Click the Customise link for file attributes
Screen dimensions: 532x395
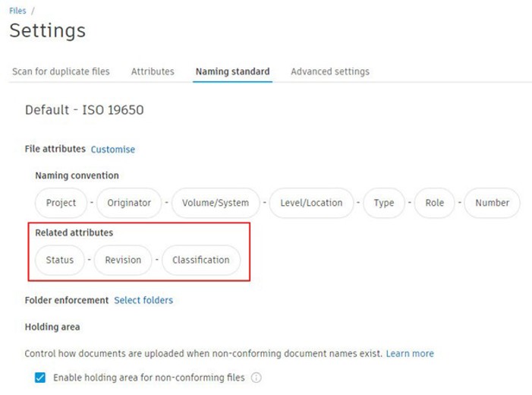(x=113, y=150)
